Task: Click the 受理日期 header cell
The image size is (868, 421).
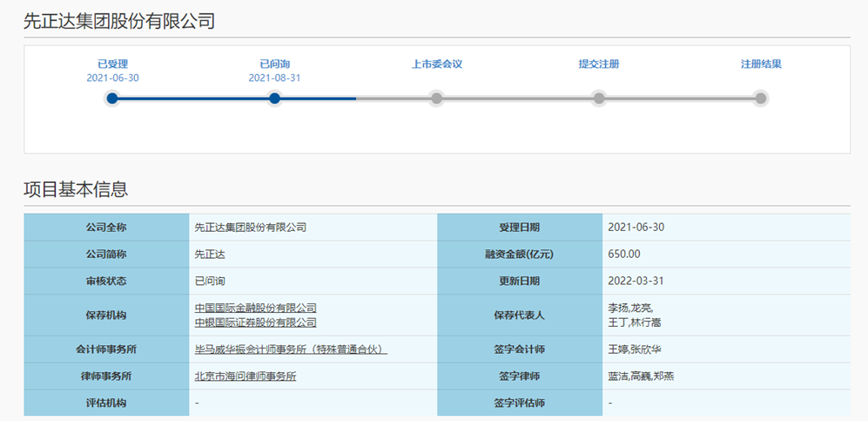Action: pos(520,227)
